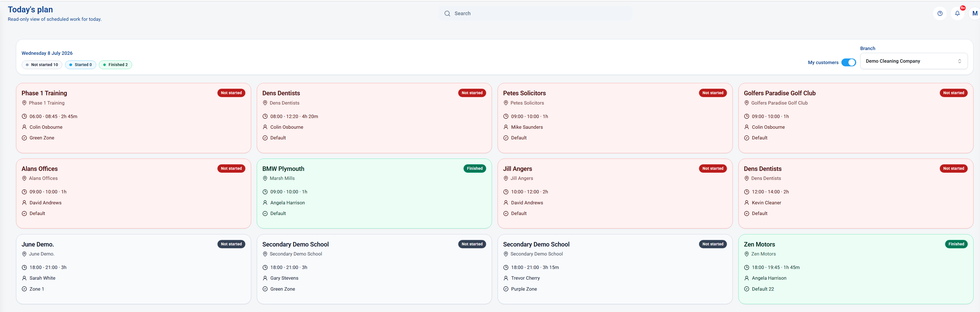Click Finished badge on Zen Motors

click(x=956, y=244)
